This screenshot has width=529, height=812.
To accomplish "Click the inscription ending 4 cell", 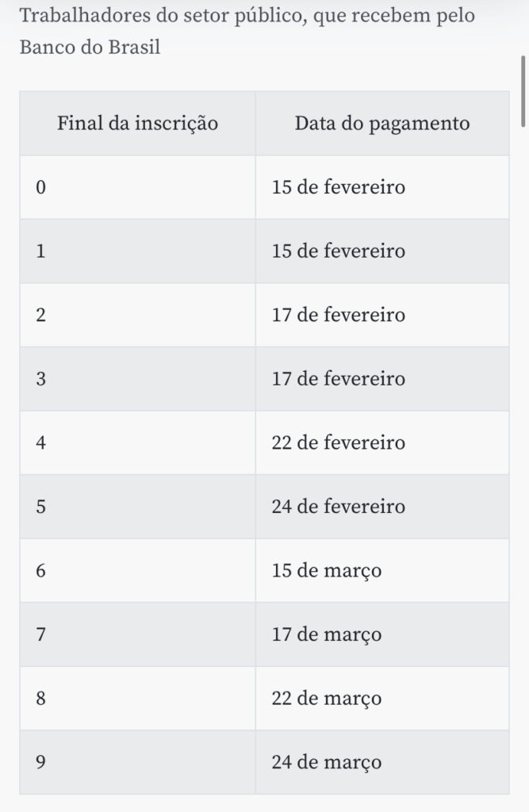I will [137, 442].
